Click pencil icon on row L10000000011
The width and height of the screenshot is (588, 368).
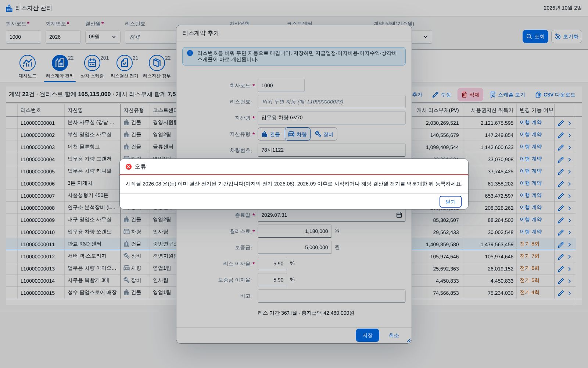(x=561, y=245)
